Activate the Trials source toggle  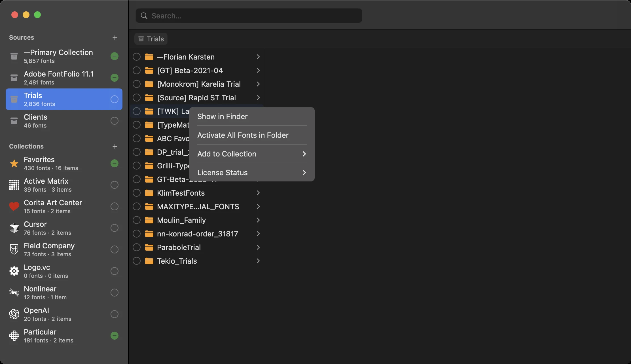(x=115, y=99)
